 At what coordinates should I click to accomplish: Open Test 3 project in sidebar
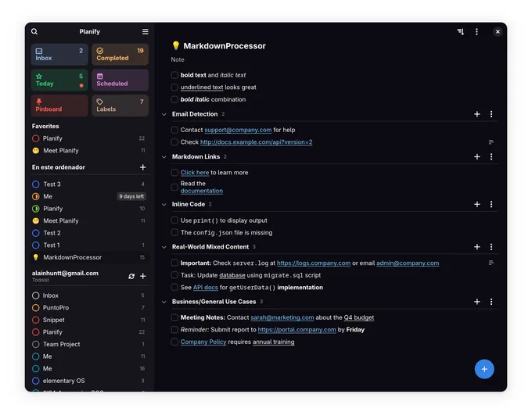pos(89,184)
